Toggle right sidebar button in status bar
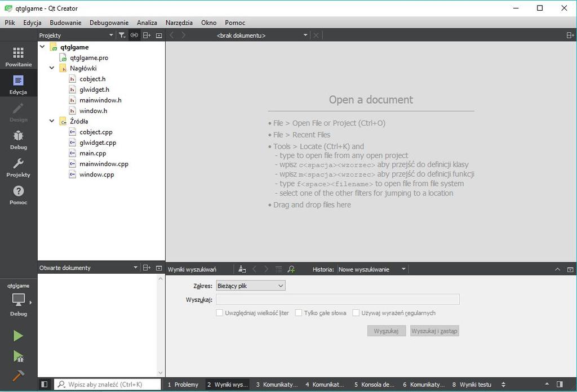The image size is (577, 392). pyautogui.click(x=560, y=384)
